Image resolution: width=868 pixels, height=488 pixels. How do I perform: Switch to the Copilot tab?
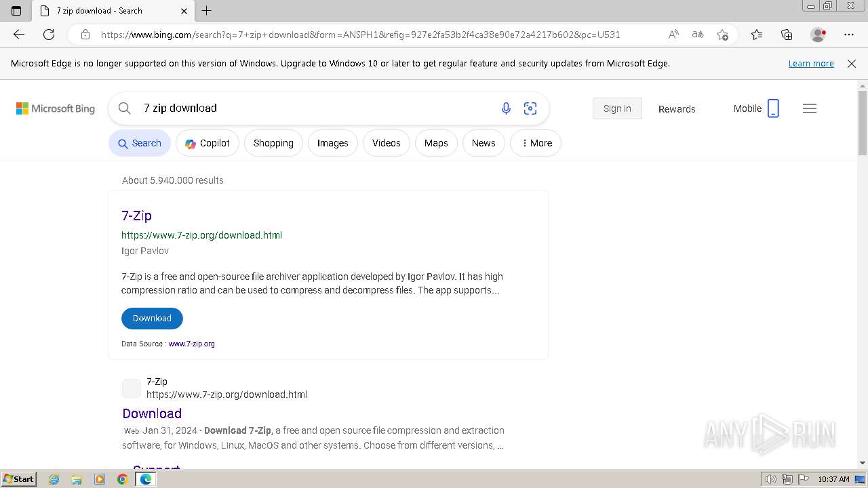point(208,143)
